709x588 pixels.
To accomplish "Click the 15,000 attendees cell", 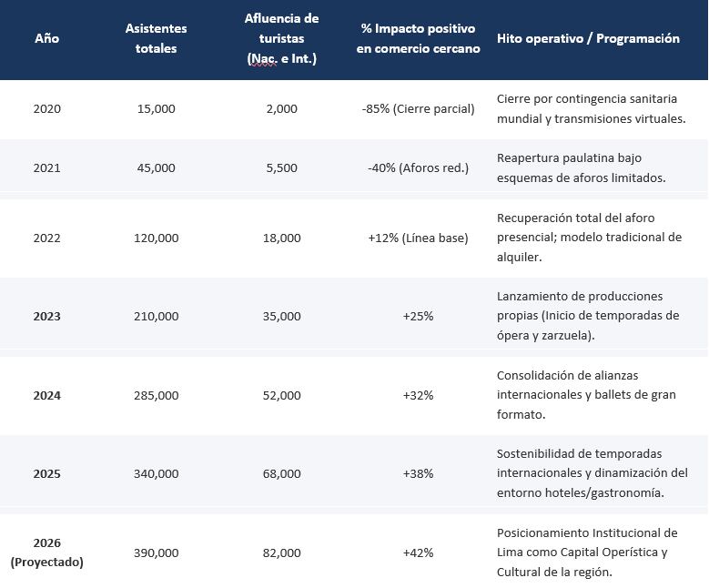I will 156,109.
